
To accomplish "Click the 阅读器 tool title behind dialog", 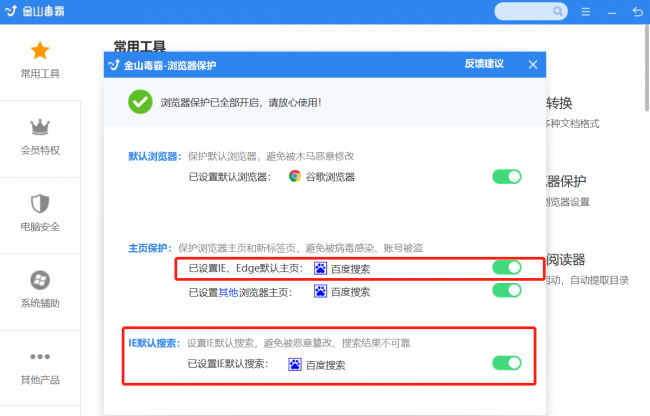I will (x=565, y=260).
